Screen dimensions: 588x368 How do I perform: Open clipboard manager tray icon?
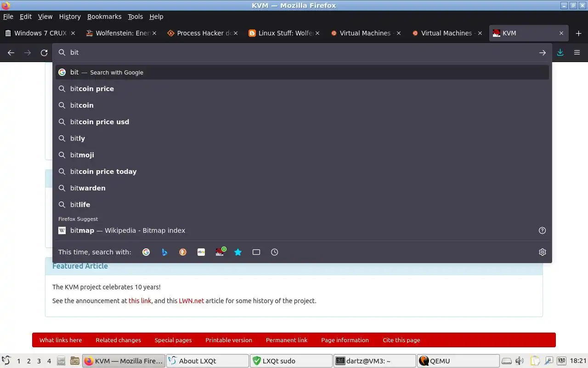click(x=535, y=361)
